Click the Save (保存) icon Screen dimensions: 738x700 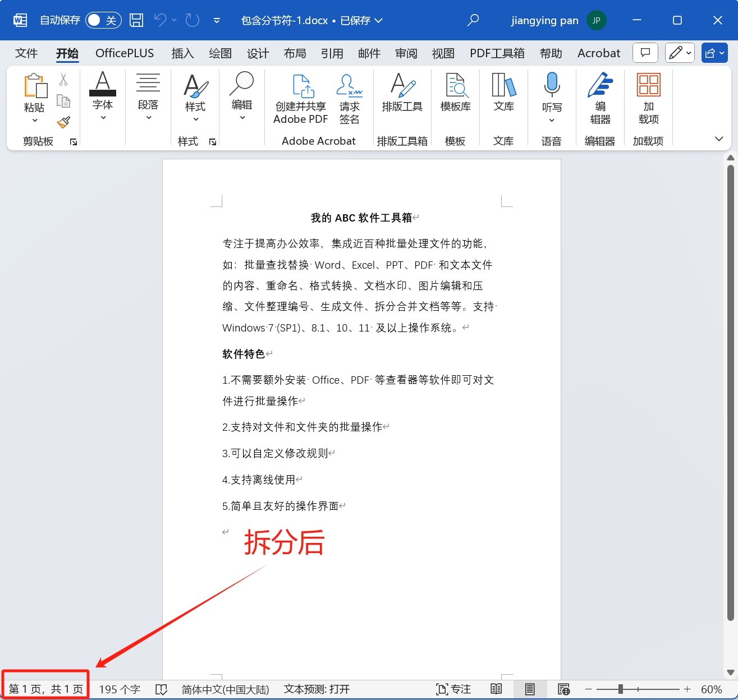tap(136, 20)
